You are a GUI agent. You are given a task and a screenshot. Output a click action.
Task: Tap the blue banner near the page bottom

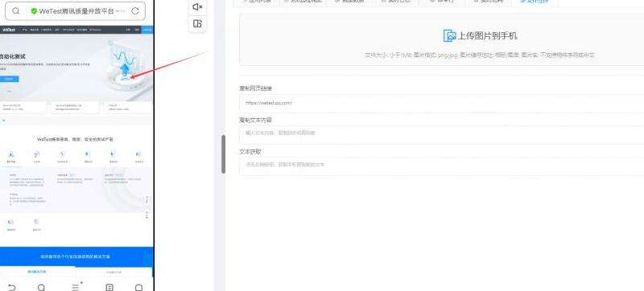pos(76,256)
